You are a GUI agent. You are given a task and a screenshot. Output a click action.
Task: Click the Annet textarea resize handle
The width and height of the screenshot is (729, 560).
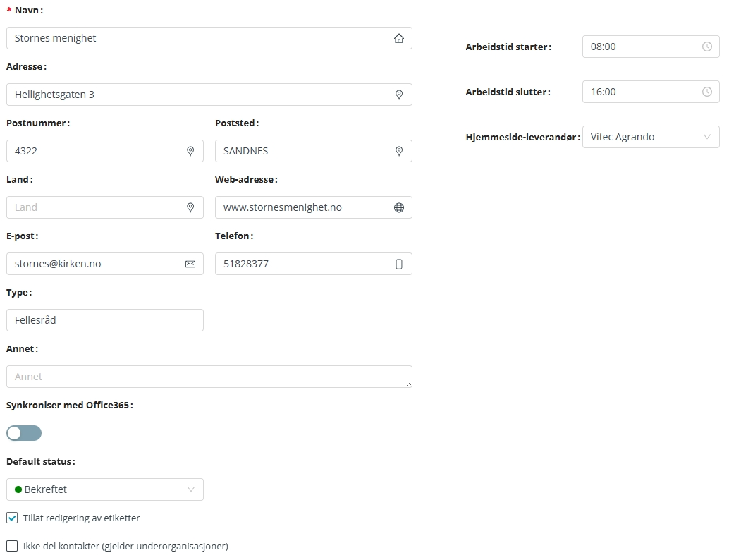pyautogui.click(x=408, y=384)
